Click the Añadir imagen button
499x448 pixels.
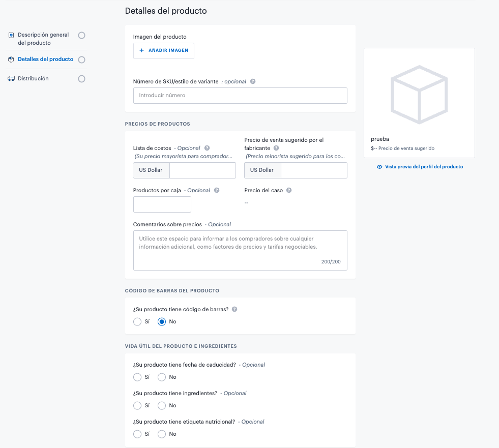tap(164, 51)
